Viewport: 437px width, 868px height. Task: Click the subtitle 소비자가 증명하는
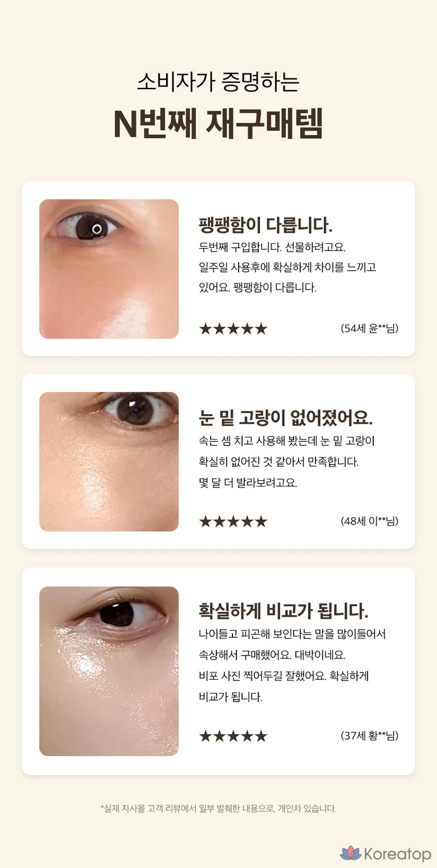coord(218,82)
